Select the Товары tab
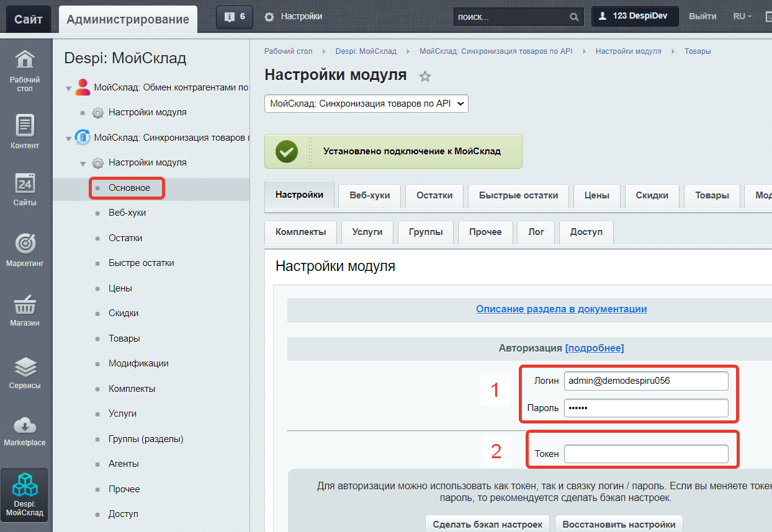The image size is (772, 532). click(x=712, y=195)
